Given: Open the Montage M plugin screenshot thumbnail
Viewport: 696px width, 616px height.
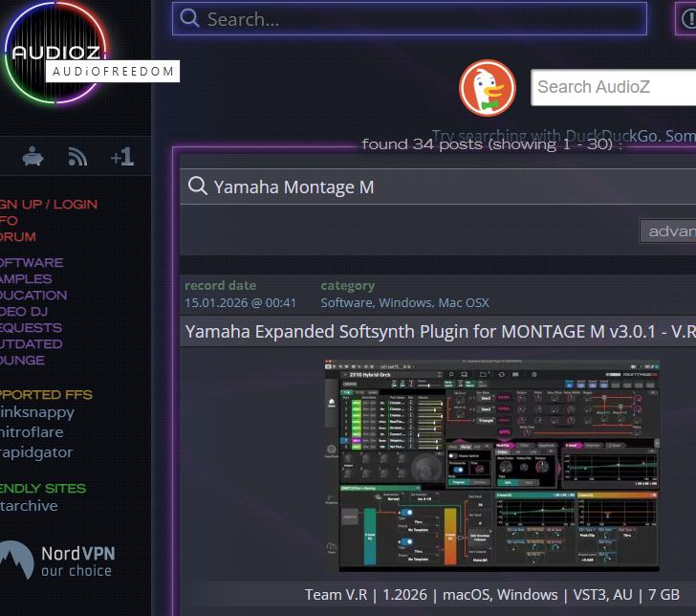Looking at the screenshot, I should (x=491, y=466).
